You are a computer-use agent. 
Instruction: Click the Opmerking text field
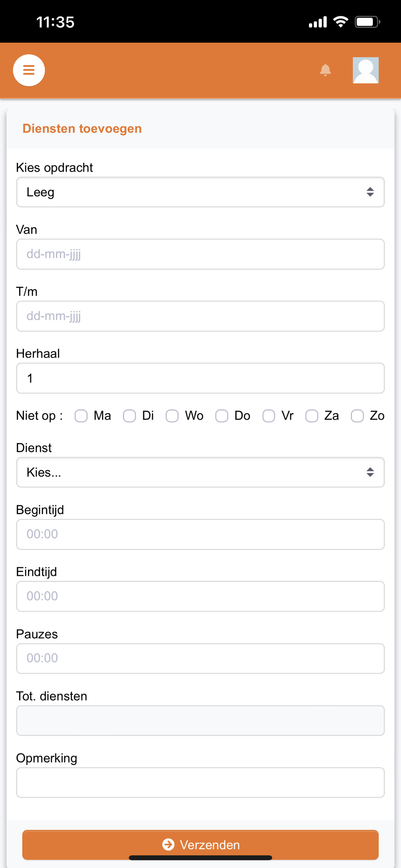[200, 783]
